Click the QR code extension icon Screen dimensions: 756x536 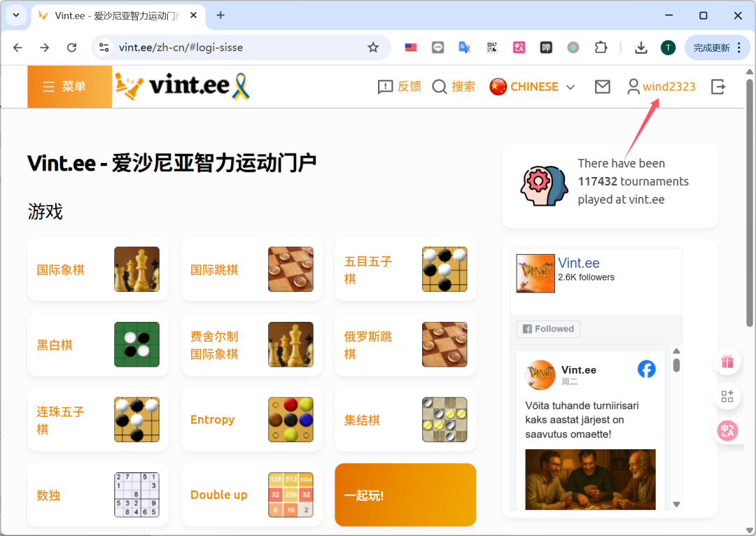click(x=492, y=48)
